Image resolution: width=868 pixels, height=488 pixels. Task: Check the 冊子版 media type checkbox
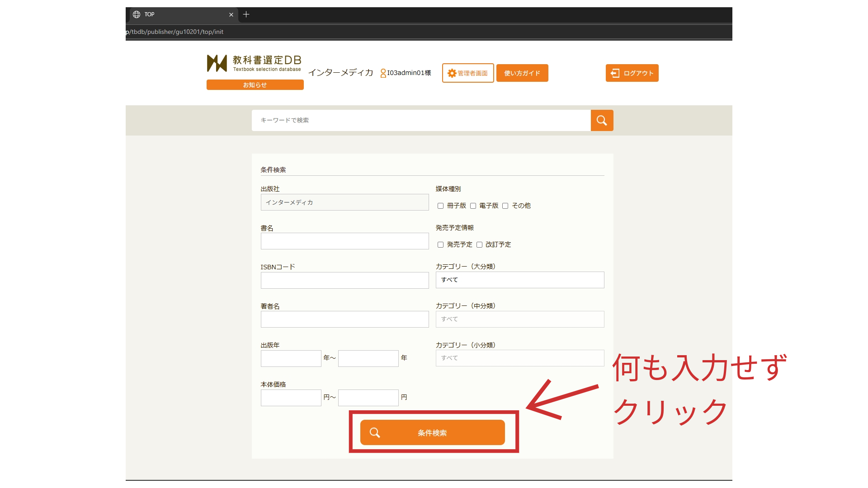440,206
